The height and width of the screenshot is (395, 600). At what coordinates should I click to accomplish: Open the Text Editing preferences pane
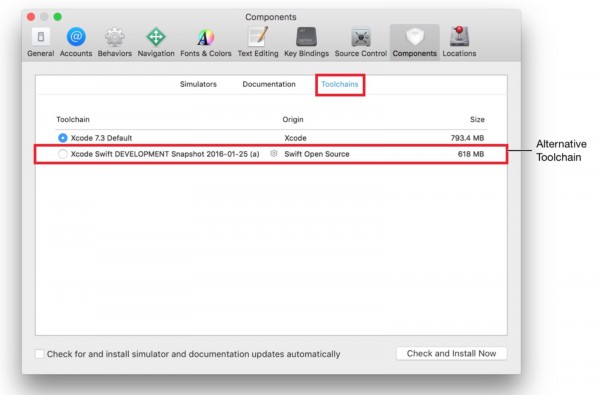pyautogui.click(x=258, y=42)
